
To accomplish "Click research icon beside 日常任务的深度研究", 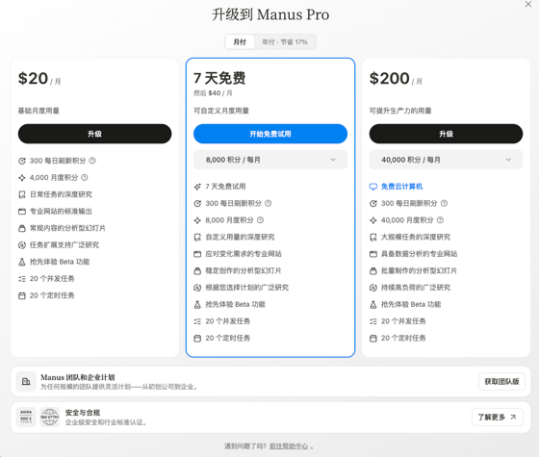I will 22,195.
